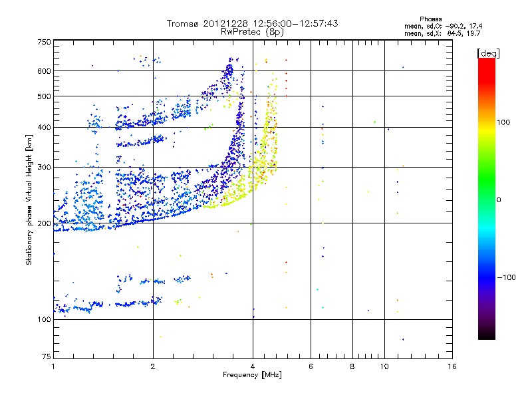Click the y-axis tick label '200'
Image resolution: width=532 pixels, height=399 pixels.
(44, 223)
